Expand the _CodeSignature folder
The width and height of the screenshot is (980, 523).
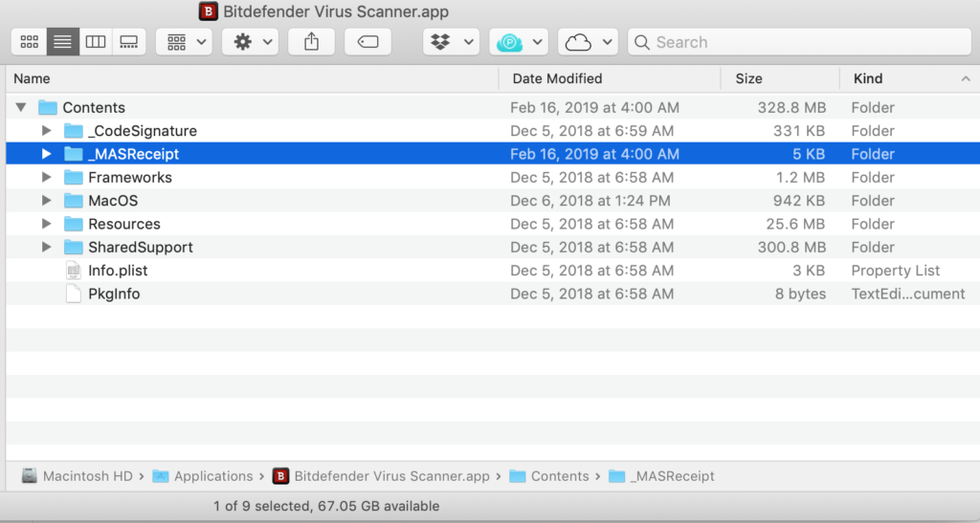pos(46,130)
